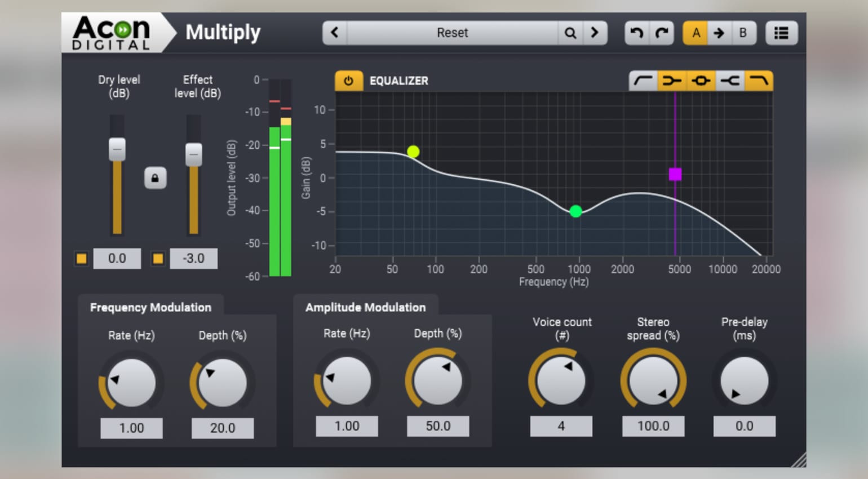Viewport: 868px width, 479px height.
Task: Open the preset search magnifier
Action: click(570, 33)
